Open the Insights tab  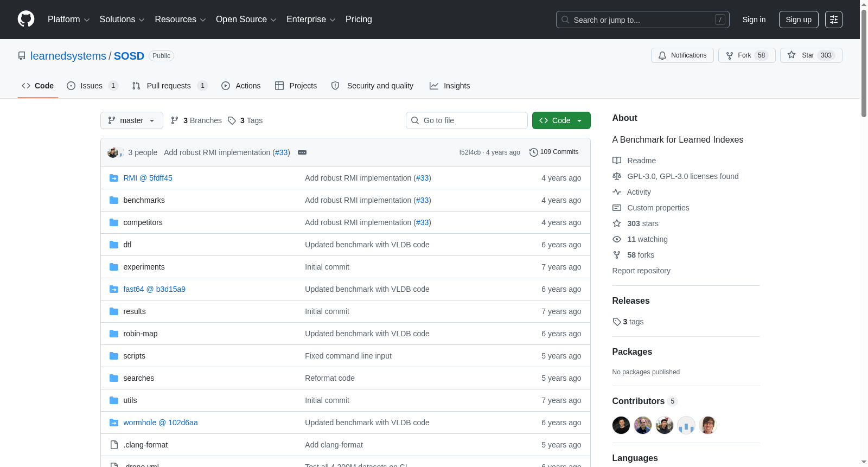tap(450, 86)
